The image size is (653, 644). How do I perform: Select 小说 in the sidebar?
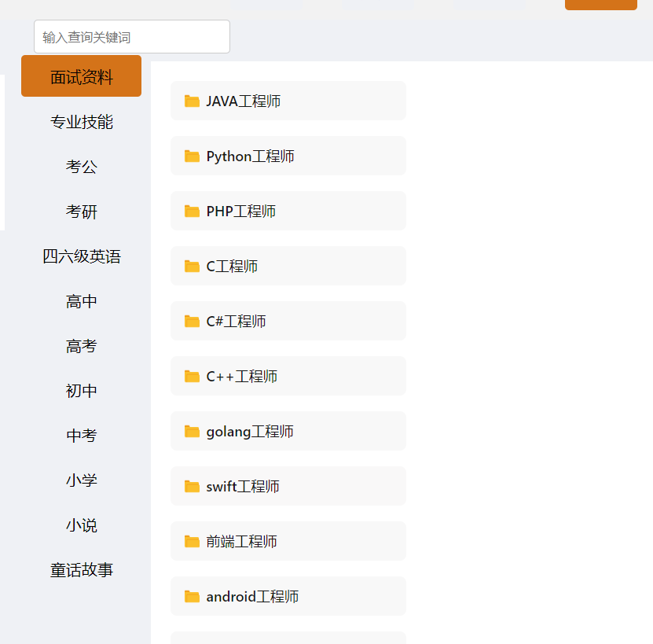(82, 525)
